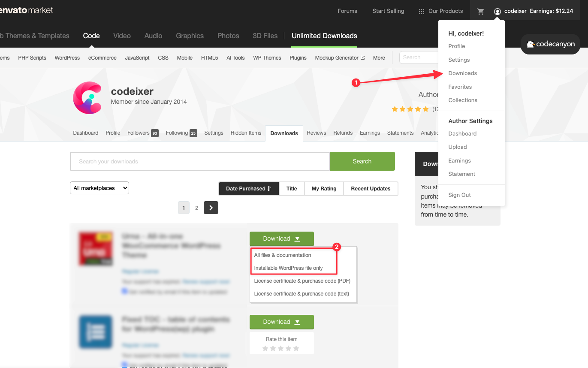
Task: Open the Fixed TOC plugin thumbnail
Action: (x=96, y=332)
